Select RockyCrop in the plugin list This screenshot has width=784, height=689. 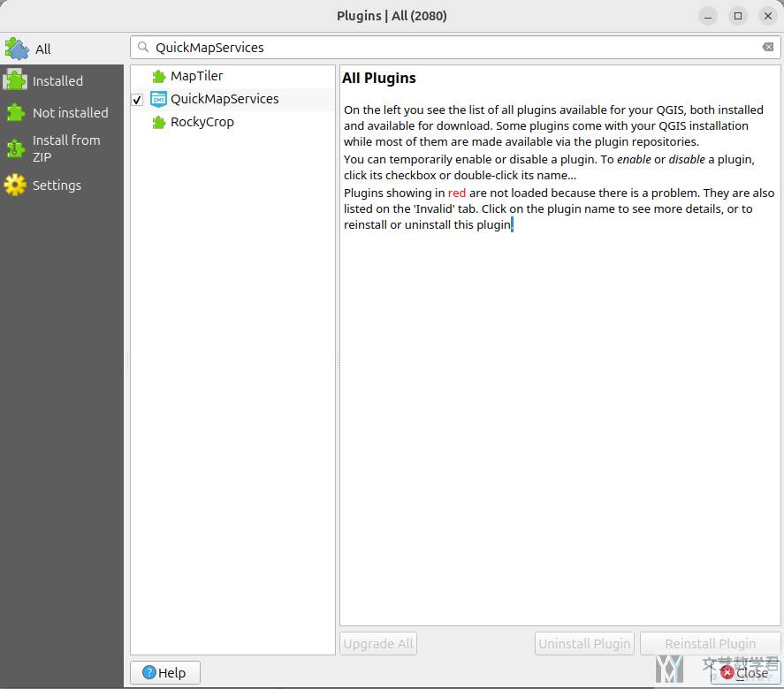click(x=202, y=122)
